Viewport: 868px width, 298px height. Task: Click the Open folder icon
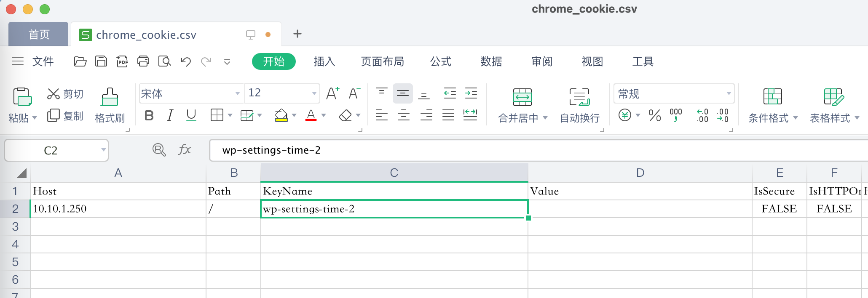(x=80, y=61)
